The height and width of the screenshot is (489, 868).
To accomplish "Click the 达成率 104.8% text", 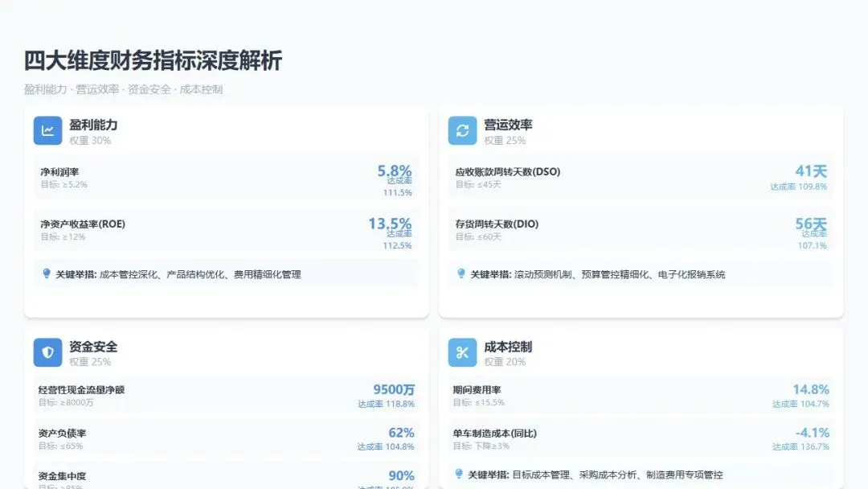I will coord(386,447).
